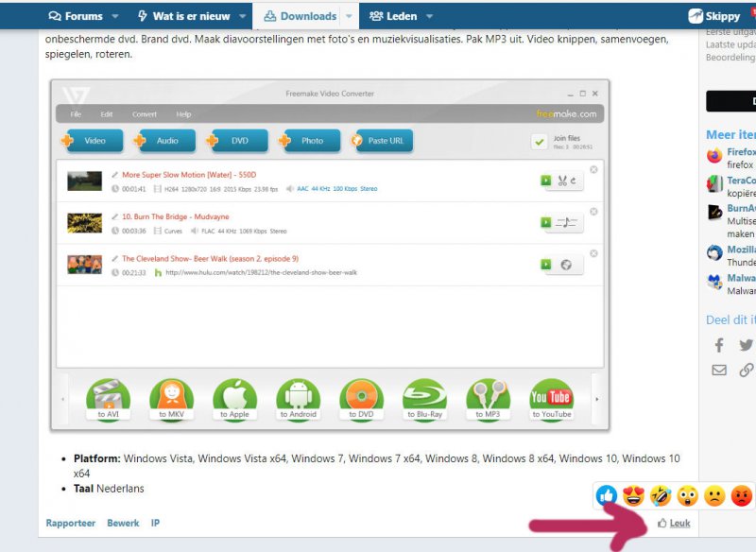Click the thumbs-up like reaction emoji
The height and width of the screenshot is (552, 756).
click(x=607, y=494)
